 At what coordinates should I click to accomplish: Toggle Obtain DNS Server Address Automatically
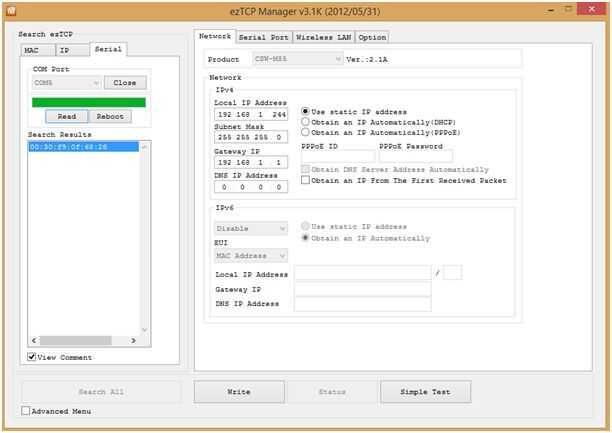(305, 169)
